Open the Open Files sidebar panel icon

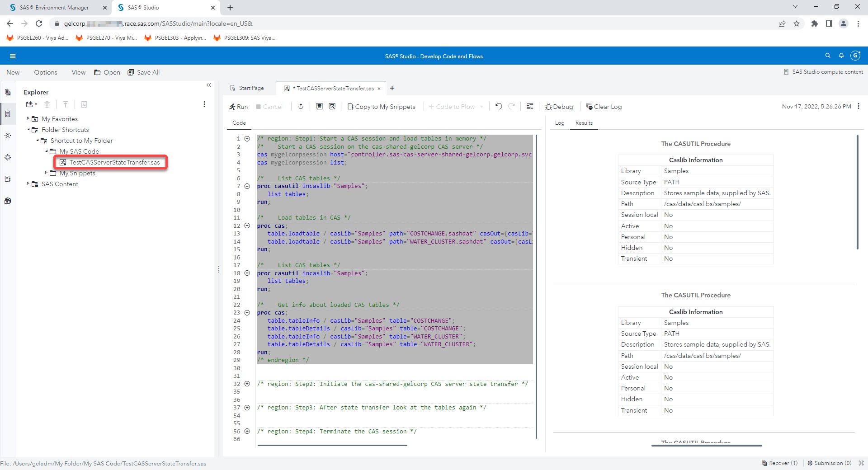8,92
